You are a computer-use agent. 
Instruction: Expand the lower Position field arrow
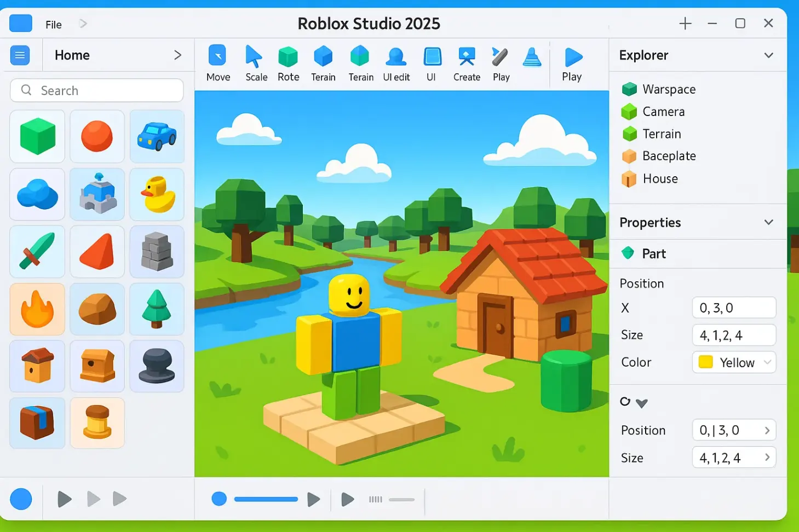(767, 430)
